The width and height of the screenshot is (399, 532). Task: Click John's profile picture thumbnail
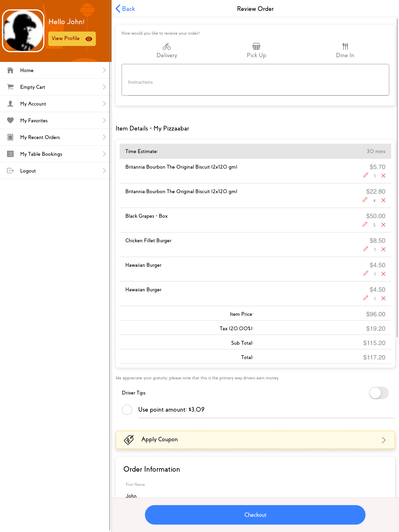[x=23, y=31]
